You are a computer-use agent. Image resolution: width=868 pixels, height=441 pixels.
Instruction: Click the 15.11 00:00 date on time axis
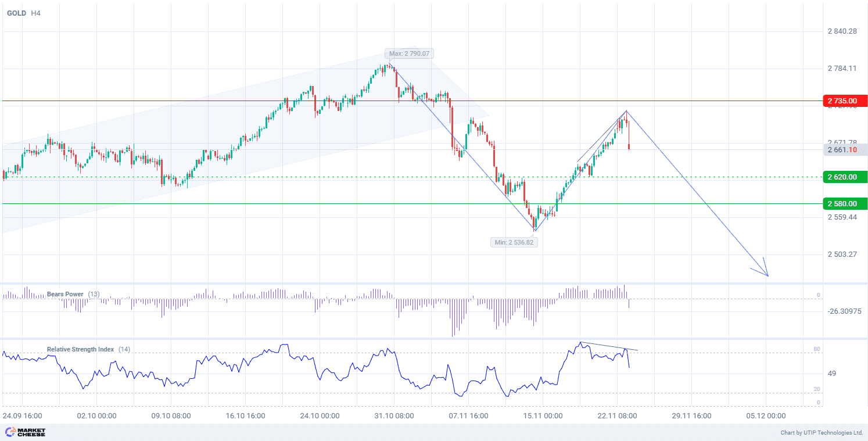(x=543, y=416)
